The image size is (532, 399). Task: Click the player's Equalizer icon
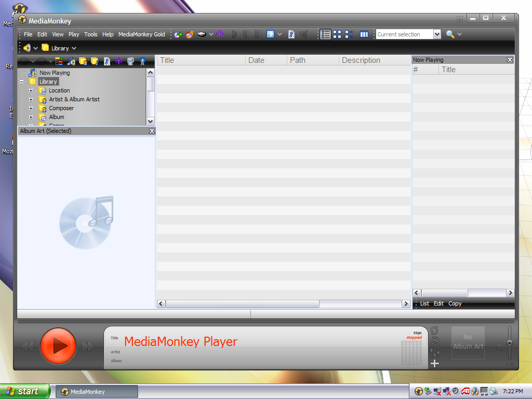pos(435,353)
